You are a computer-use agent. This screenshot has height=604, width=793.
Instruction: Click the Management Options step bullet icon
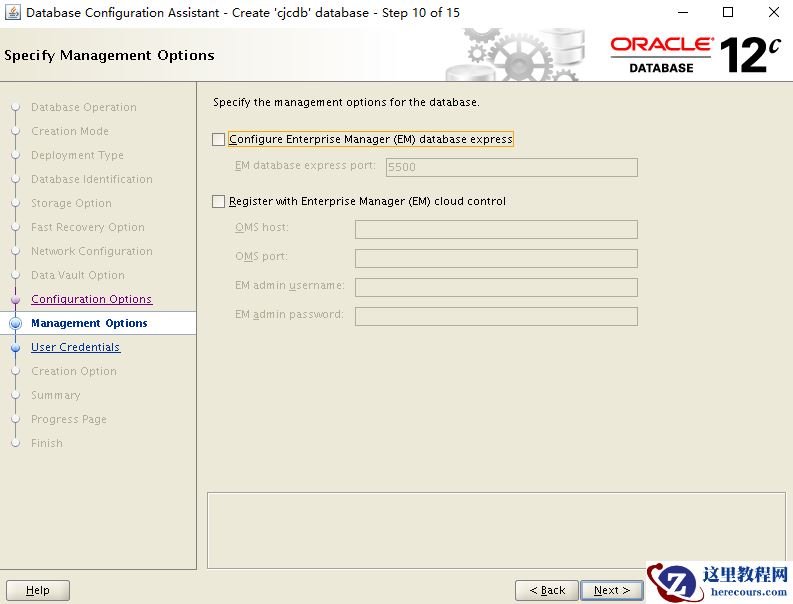[x=16, y=323]
